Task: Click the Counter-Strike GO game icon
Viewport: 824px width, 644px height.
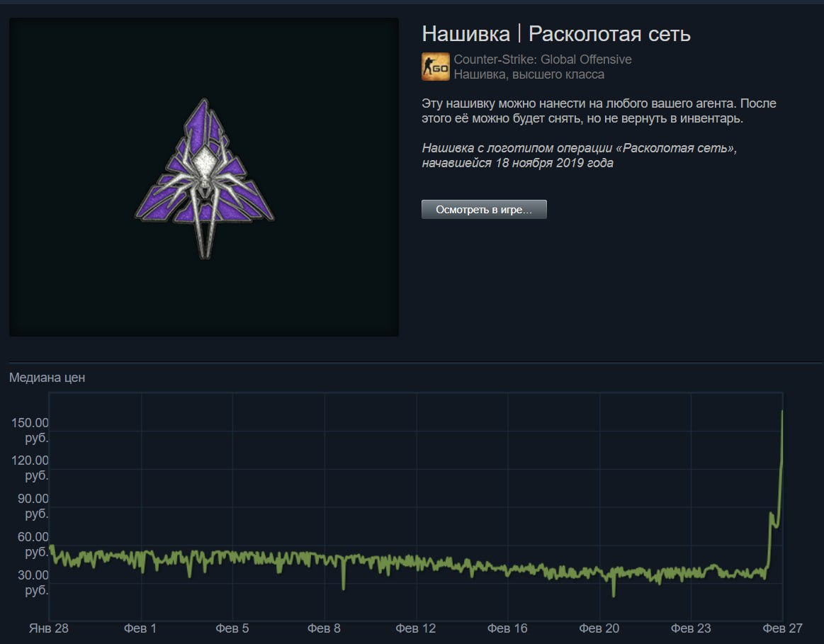Action: tap(435, 67)
